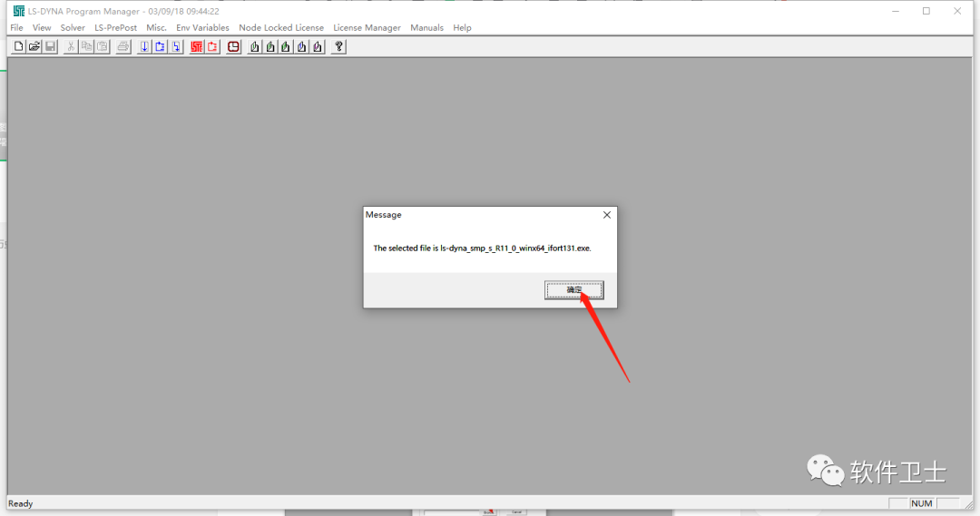Click the Help question mark icon
The height and width of the screenshot is (516, 980).
tap(338, 46)
